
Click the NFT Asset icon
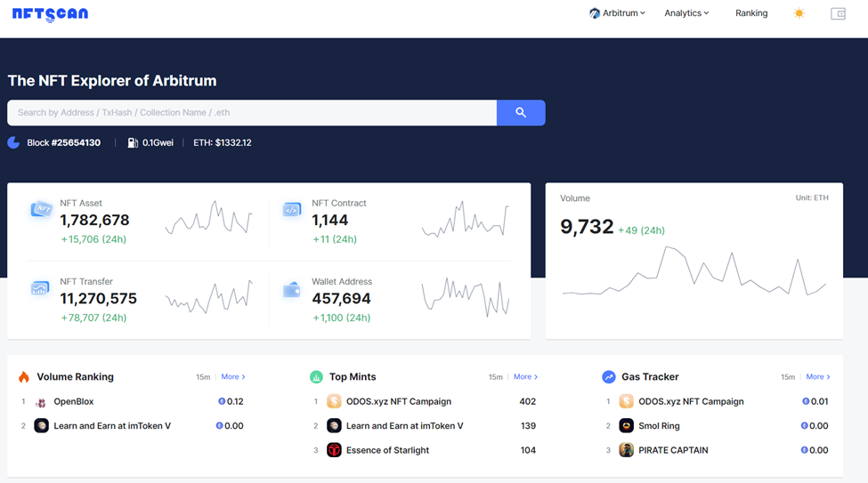42,210
